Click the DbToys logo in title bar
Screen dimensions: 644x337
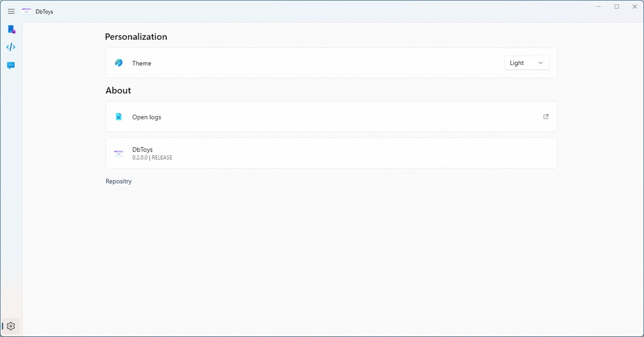pyautogui.click(x=26, y=11)
